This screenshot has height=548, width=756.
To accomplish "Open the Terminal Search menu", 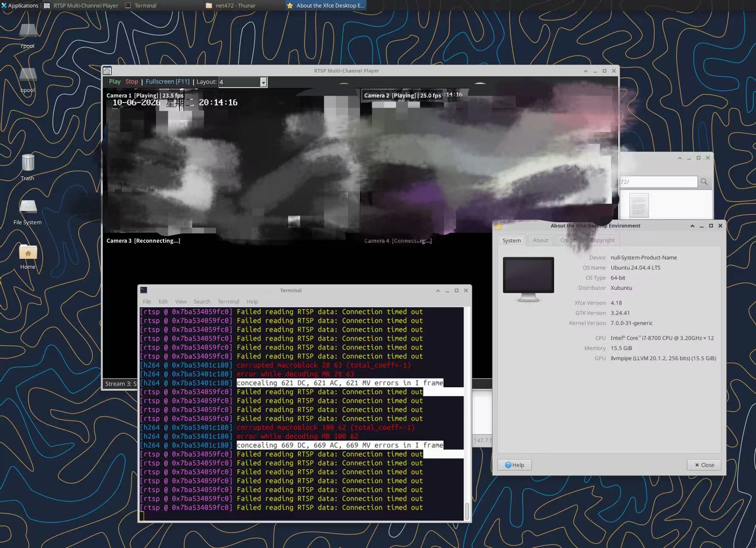I will click(202, 302).
